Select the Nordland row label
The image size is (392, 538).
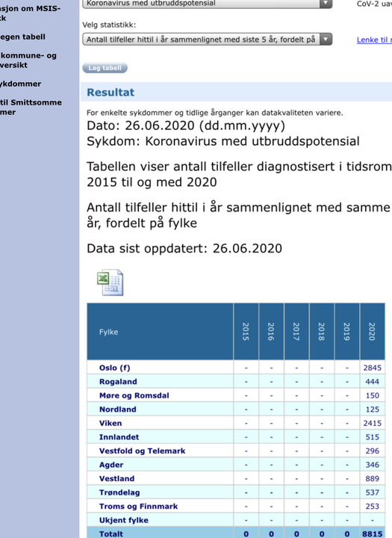point(118,409)
